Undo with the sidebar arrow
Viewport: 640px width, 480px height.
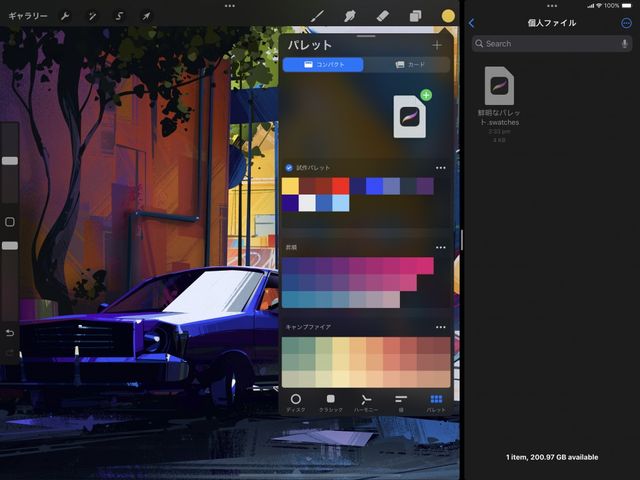click(10, 333)
